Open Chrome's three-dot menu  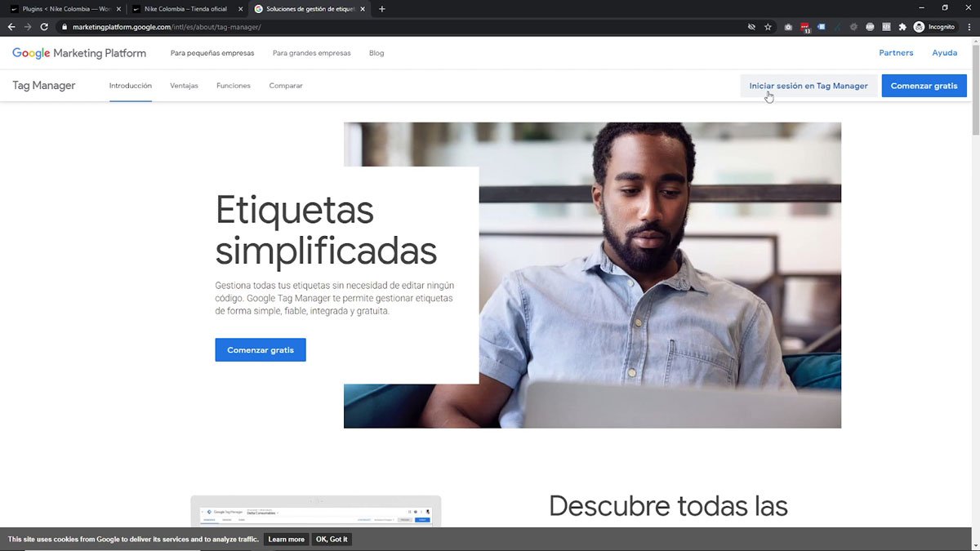tap(969, 27)
